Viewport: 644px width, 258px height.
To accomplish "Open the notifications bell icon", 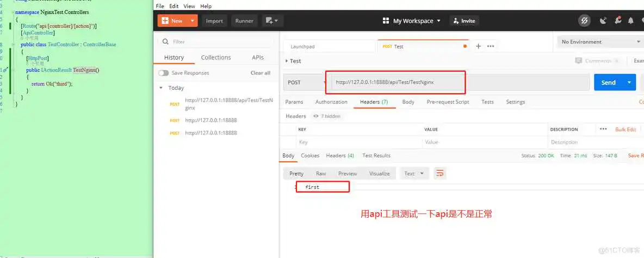I will point(631,21).
